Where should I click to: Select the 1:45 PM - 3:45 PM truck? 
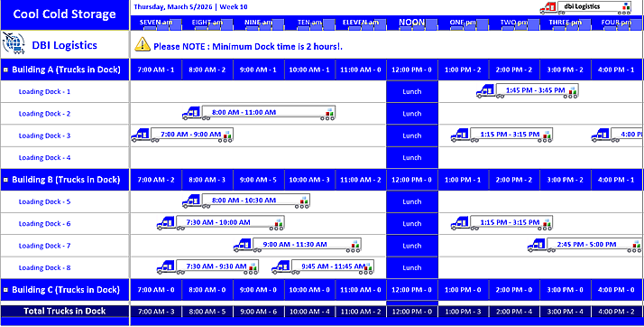pyautogui.click(x=528, y=90)
